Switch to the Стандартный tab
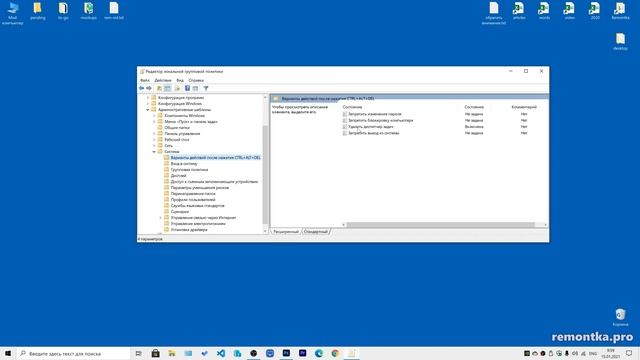Viewport: 640px width, 360px height. point(316,232)
